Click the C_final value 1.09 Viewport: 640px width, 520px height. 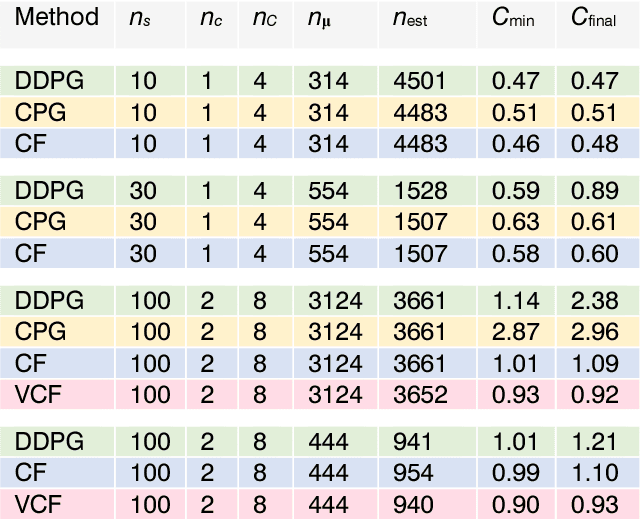click(x=593, y=363)
